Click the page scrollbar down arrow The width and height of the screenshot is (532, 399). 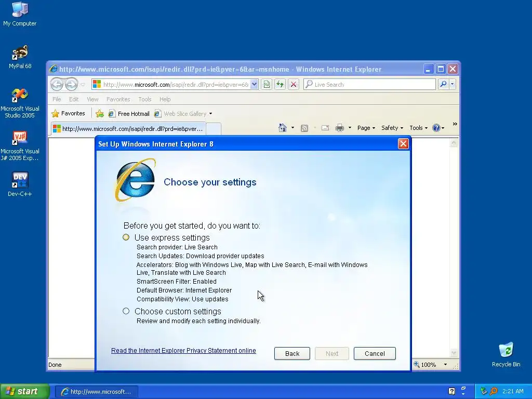point(454,353)
